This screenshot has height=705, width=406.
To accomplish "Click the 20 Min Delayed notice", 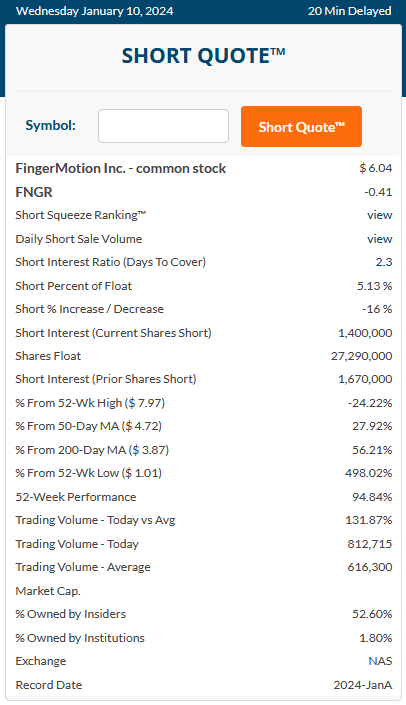I will pyautogui.click(x=349, y=11).
